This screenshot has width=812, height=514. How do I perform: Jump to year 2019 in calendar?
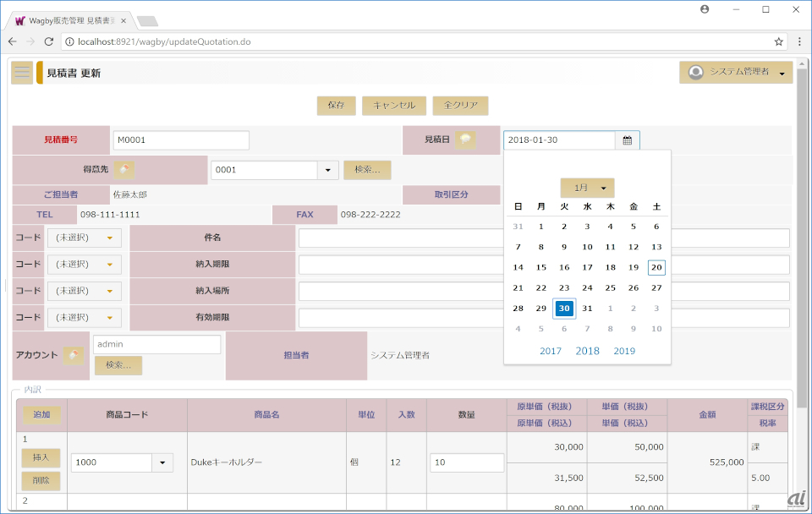tap(624, 351)
